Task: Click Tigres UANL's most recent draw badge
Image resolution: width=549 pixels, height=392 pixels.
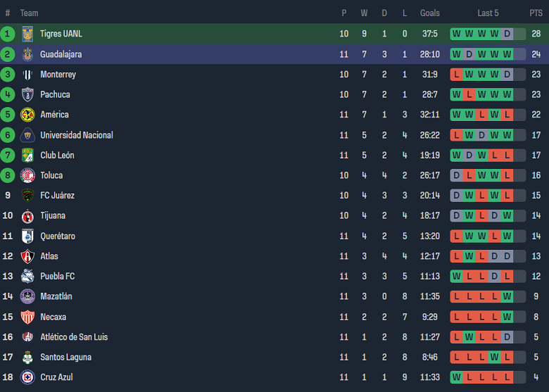Action: [507, 34]
